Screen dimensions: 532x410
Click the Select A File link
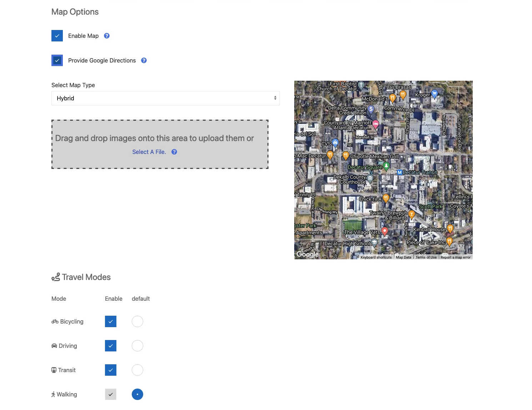[x=149, y=152]
